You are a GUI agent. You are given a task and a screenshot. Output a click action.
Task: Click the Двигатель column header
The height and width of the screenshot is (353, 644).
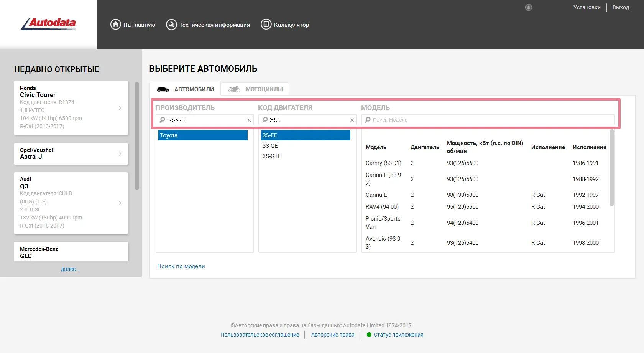point(425,147)
